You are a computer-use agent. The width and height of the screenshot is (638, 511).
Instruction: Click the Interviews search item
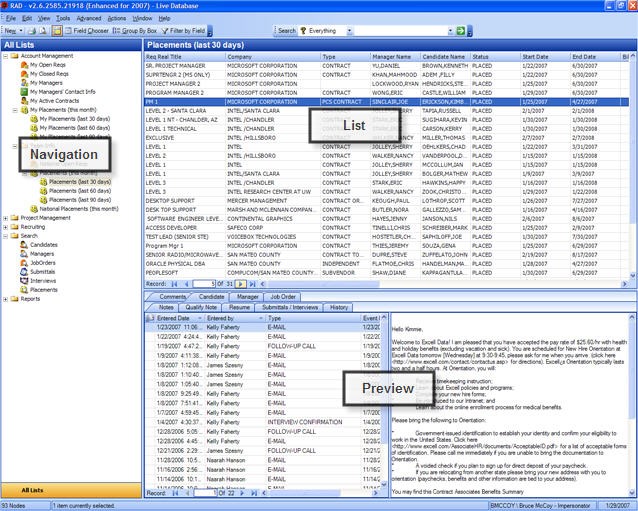[43, 281]
